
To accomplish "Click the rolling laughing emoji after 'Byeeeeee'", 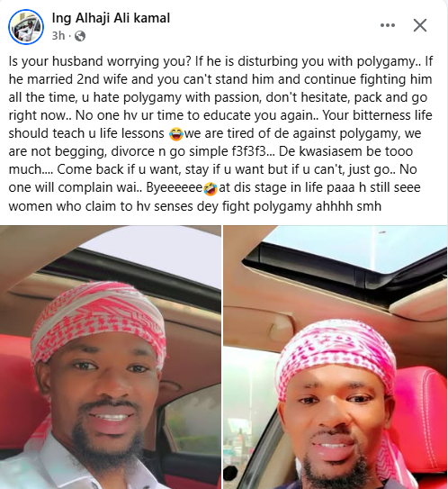I will pyautogui.click(x=211, y=188).
